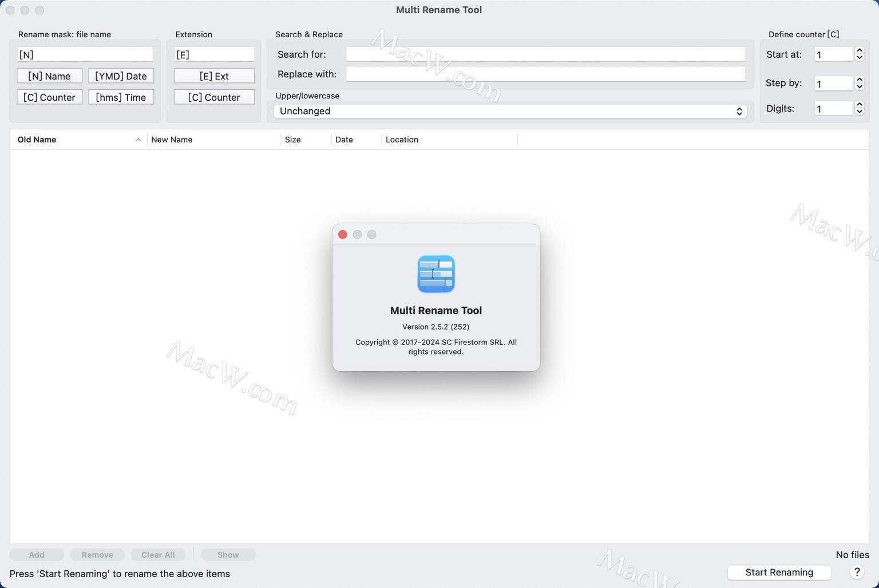The width and height of the screenshot is (879, 588).
Task: Click the Show button
Action: [x=228, y=555]
